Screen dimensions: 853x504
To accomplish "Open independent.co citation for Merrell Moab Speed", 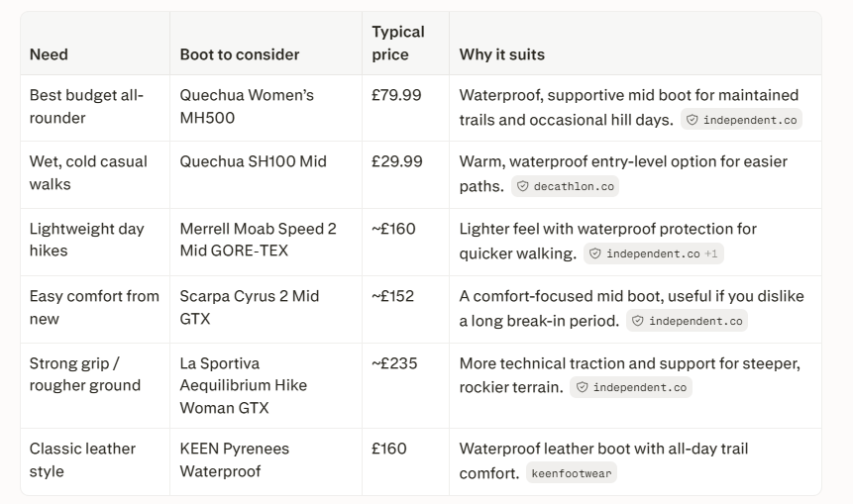I will click(653, 253).
